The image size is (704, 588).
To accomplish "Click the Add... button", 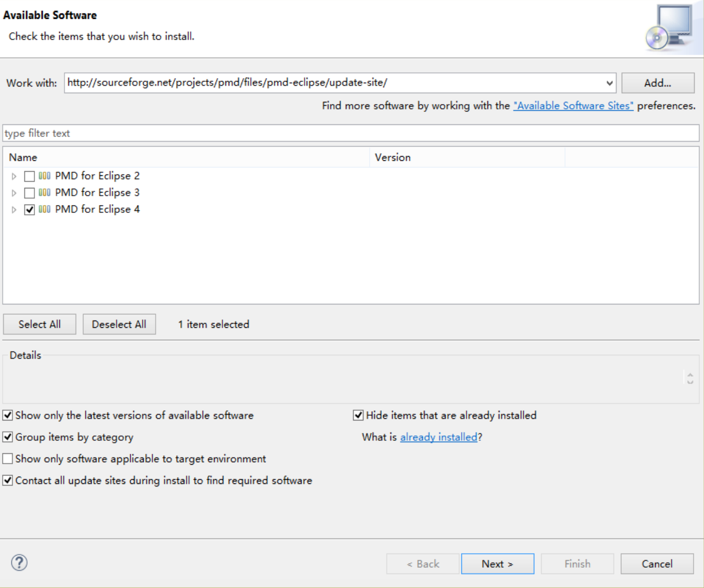I will click(x=658, y=83).
